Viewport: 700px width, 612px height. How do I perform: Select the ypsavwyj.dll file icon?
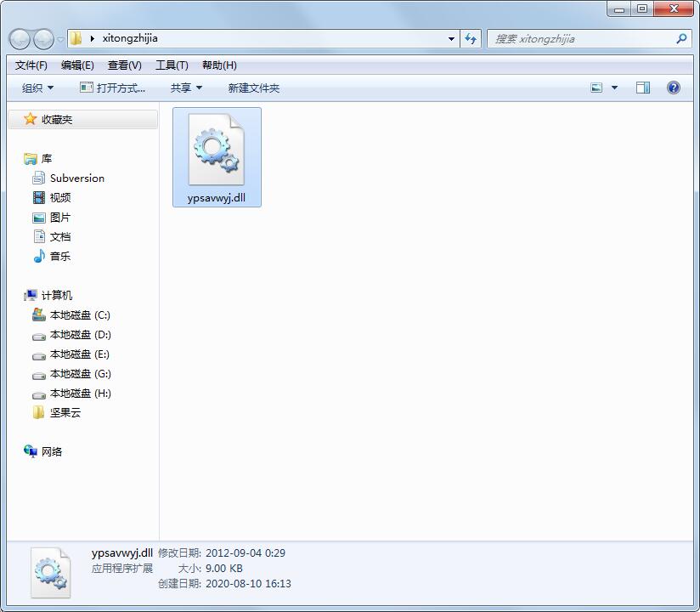tap(217, 151)
